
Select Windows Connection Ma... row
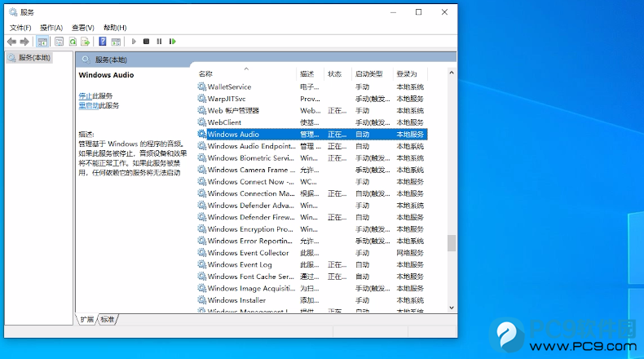pyautogui.click(x=312, y=193)
